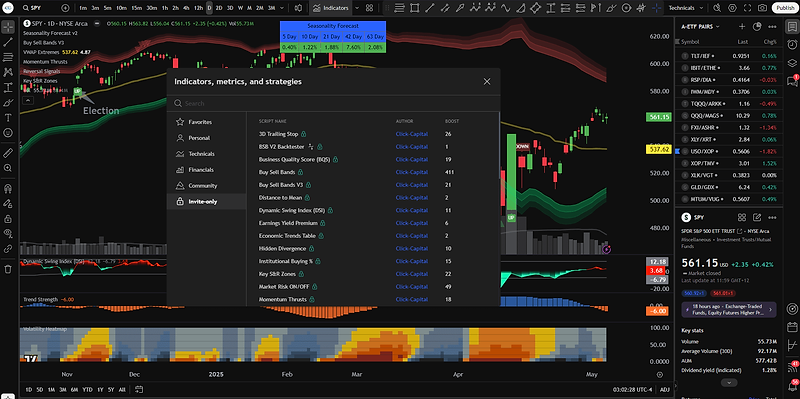800x399 pixels.
Task: Toggle lock all drawings
Action: [x=8, y=218]
